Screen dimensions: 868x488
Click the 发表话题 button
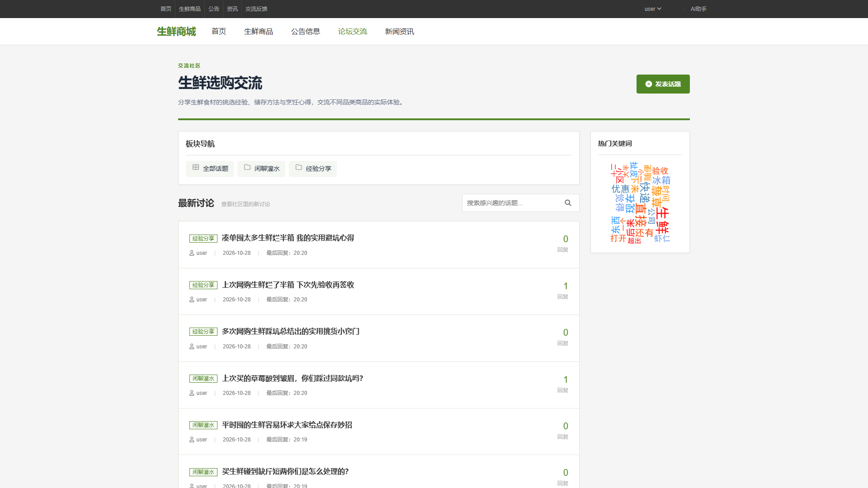pyautogui.click(x=663, y=84)
